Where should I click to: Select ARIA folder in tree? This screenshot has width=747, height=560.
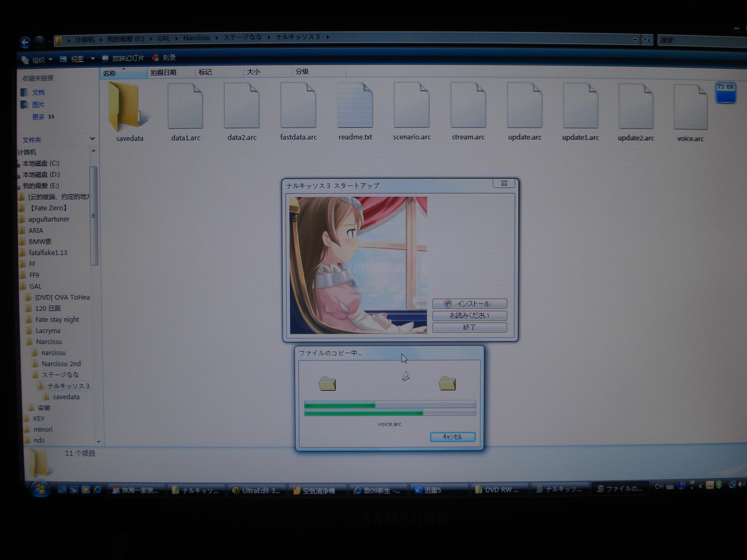(x=36, y=231)
